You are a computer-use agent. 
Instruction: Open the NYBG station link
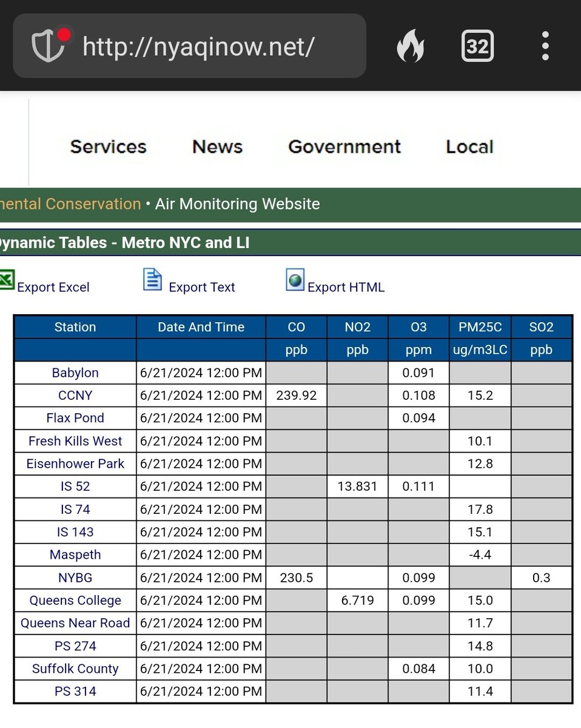click(75, 578)
